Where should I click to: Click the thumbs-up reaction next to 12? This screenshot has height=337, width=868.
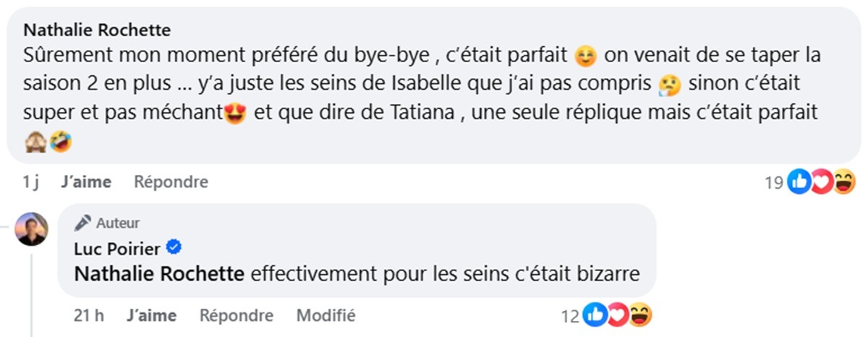(x=595, y=316)
